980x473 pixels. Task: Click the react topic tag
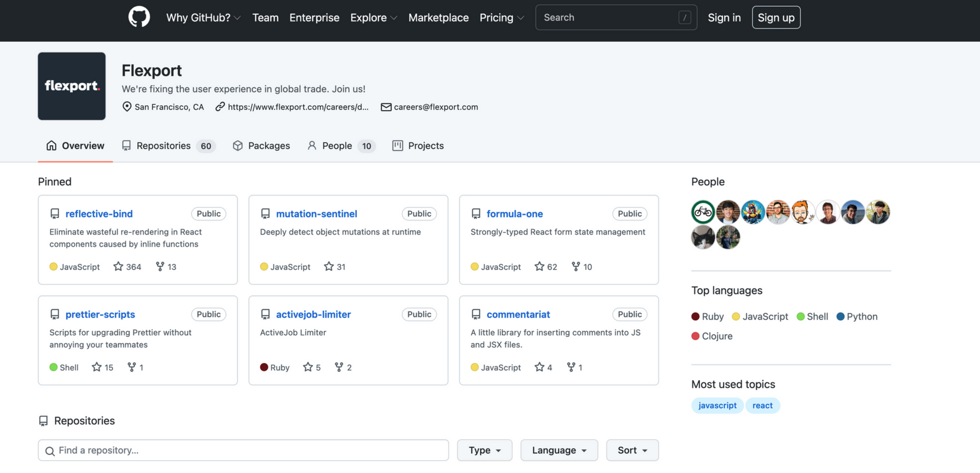[x=762, y=405]
